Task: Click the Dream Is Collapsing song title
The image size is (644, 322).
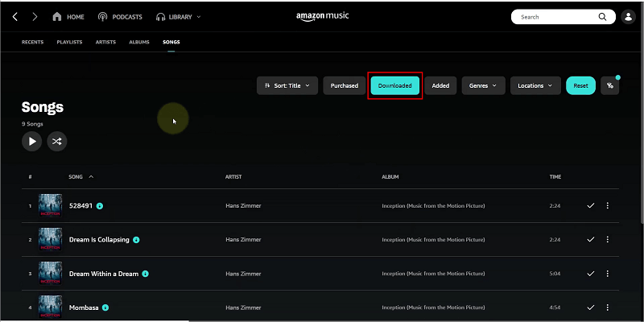Action: 100,240
